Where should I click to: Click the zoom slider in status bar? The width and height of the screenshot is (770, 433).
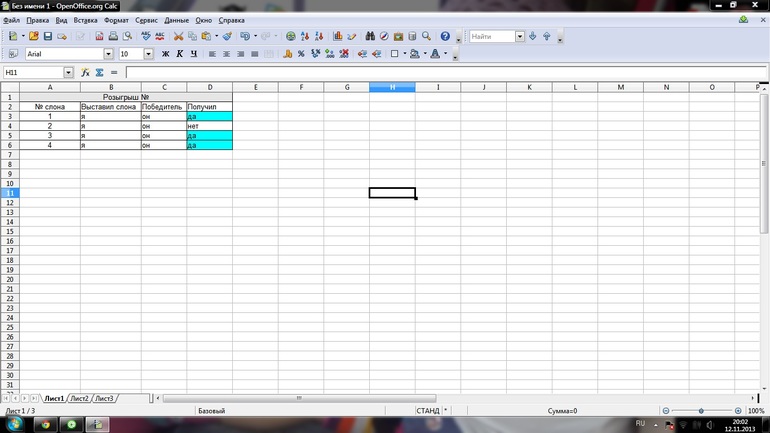[x=701, y=411]
